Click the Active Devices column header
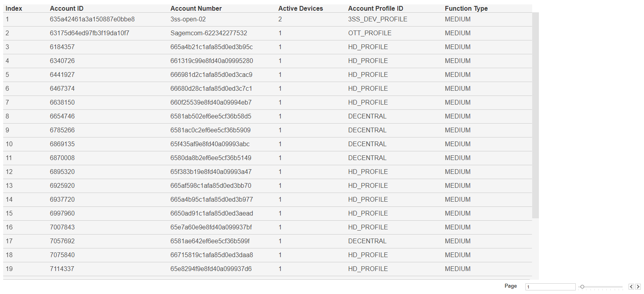Screen dimensions: 644x294 301,8
